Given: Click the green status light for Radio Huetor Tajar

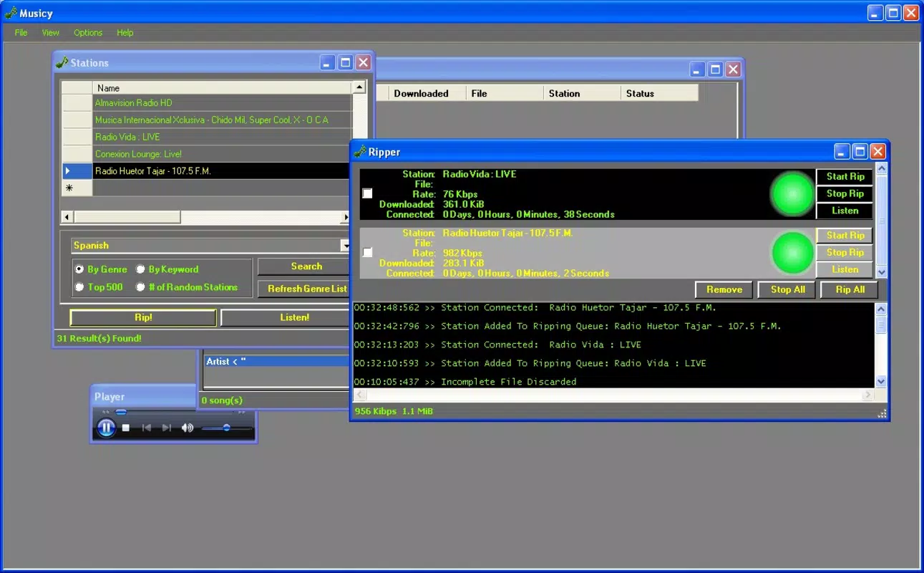Looking at the screenshot, I should [x=792, y=253].
